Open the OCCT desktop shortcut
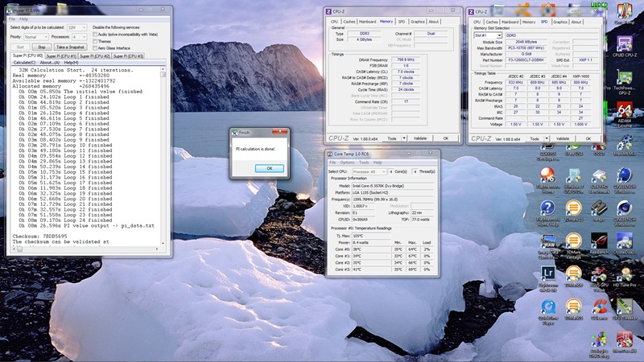Screen dimensions: 644x362 pyautogui.click(x=599, y=150)
